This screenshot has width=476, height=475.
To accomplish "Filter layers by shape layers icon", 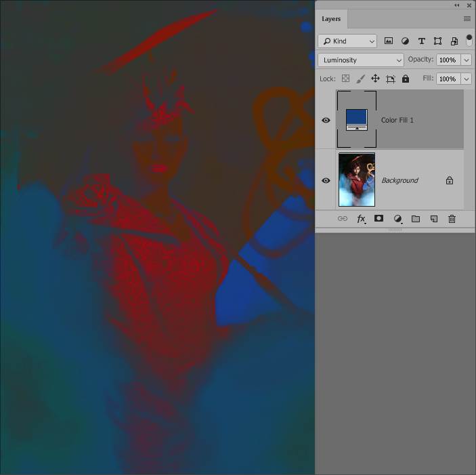I will click(x=437, y=41).
